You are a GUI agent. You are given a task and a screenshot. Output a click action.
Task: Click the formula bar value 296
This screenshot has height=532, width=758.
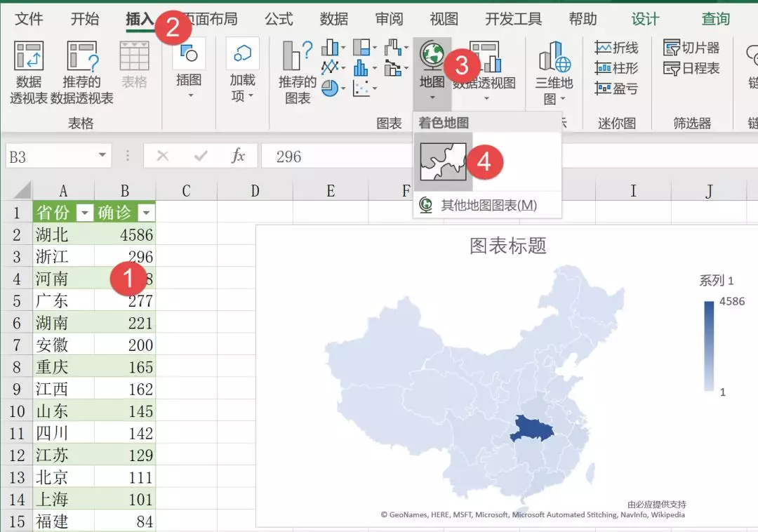[288, 157]
